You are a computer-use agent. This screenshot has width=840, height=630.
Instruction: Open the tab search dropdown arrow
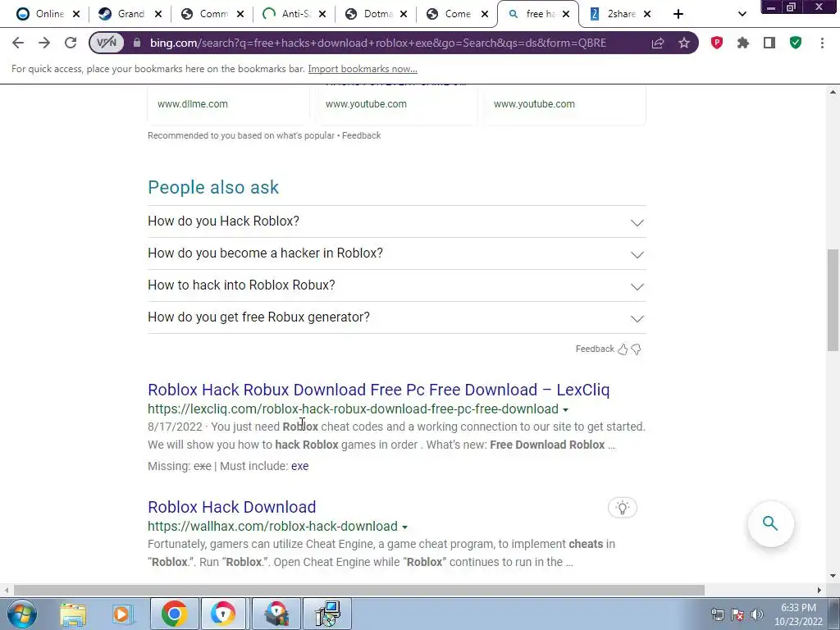(x=742, y=14)
